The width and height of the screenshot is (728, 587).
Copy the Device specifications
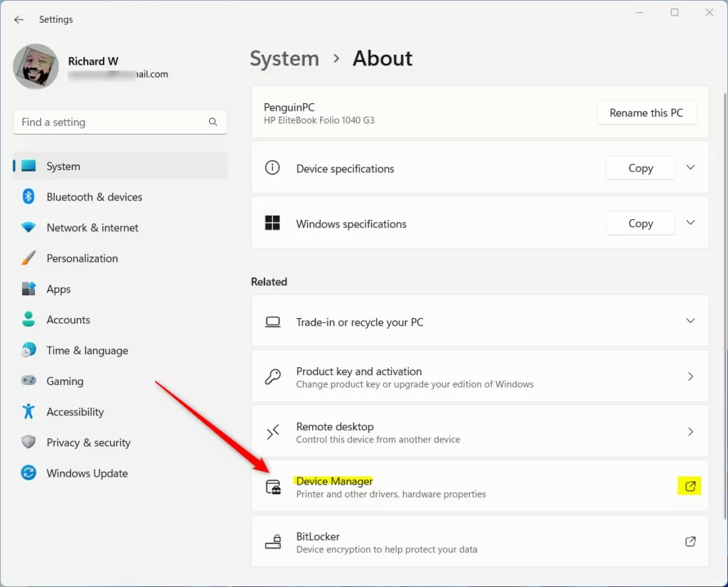click(x=641, y=168)
